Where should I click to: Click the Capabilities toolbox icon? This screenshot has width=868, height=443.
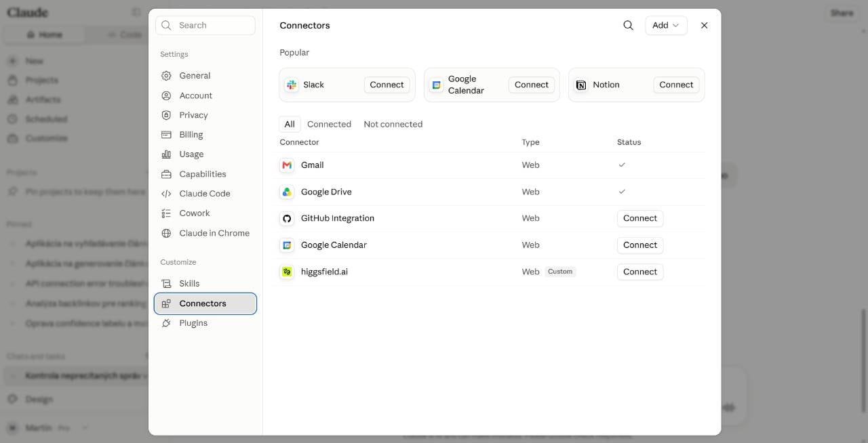tap(166, 174)
